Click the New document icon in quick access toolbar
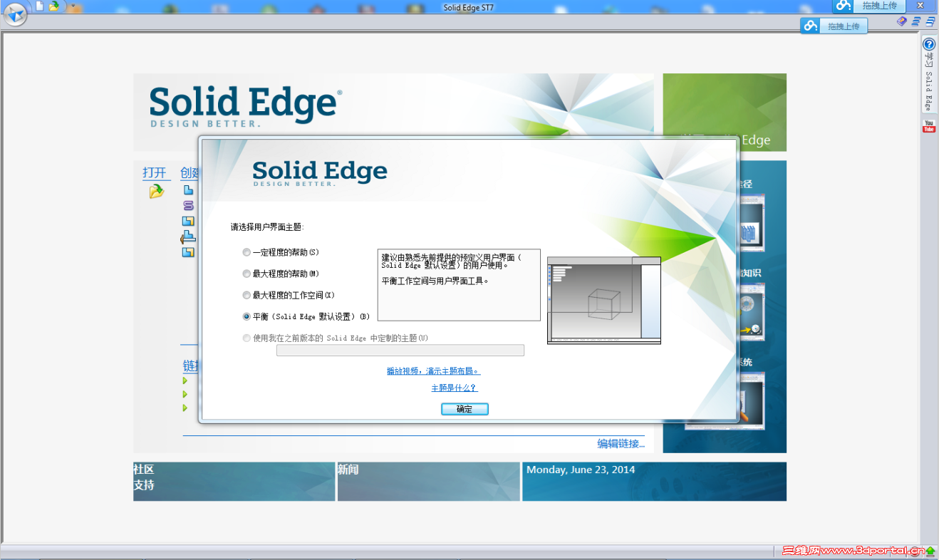939x560 pixels. click(x=40, y=6)
